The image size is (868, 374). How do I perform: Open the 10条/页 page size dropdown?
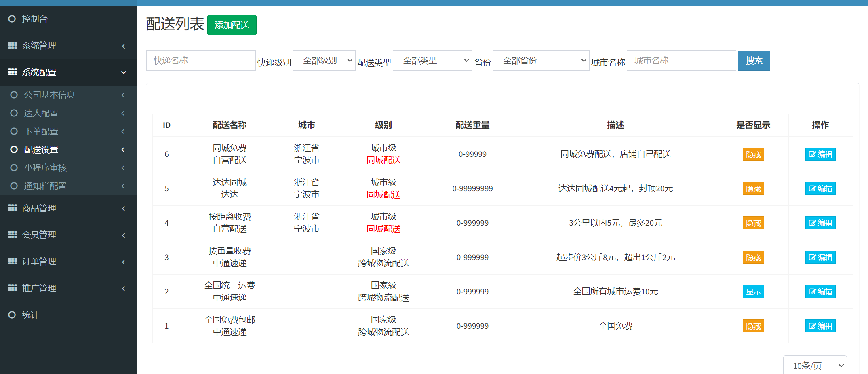pos(815,366)
